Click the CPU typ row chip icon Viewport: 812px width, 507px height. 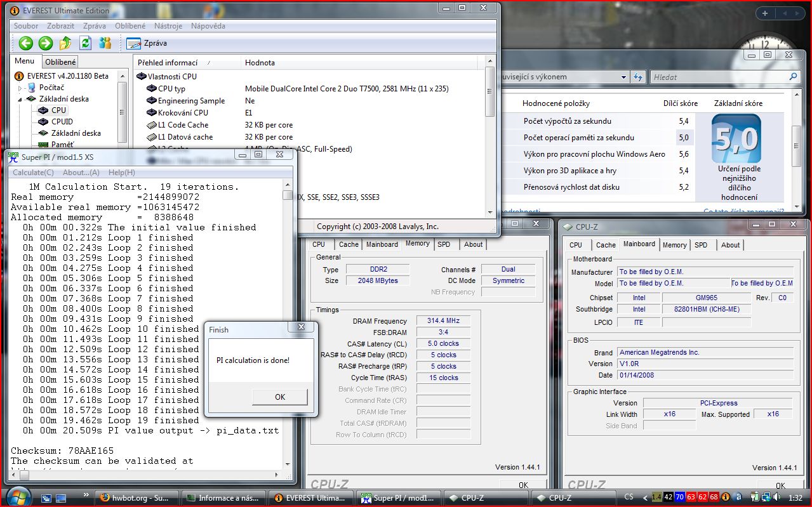tap(151, 89)
